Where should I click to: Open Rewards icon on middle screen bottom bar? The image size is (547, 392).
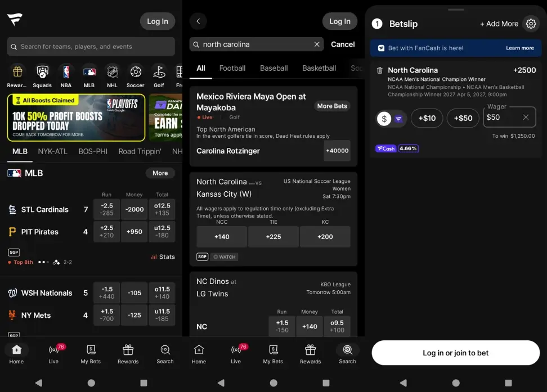click(x=311, y=350)
